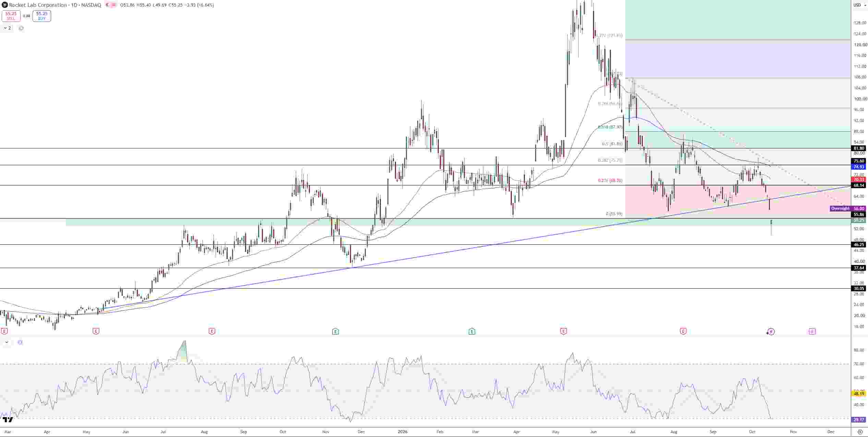Click the 68.14 horizontal line price label
Viewport: 868px width, 437px height.
coord(859,185)
